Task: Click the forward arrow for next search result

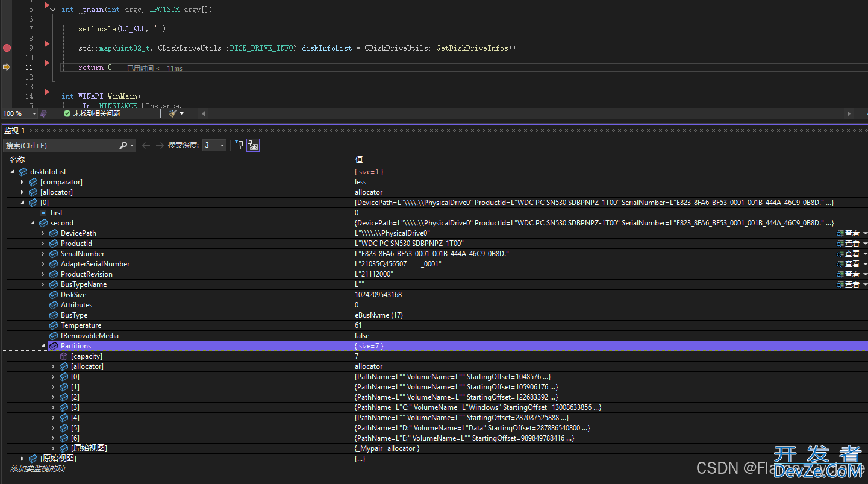Action: tap(160, 145)
